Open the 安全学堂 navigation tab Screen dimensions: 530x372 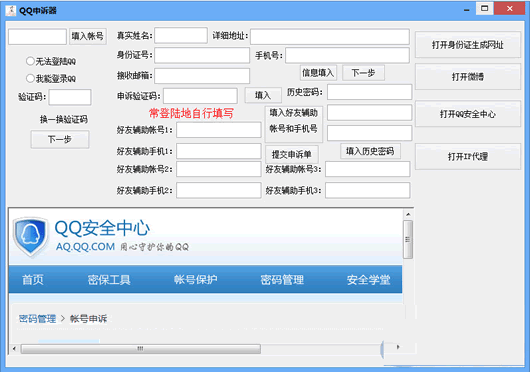(x=368, y=280)
